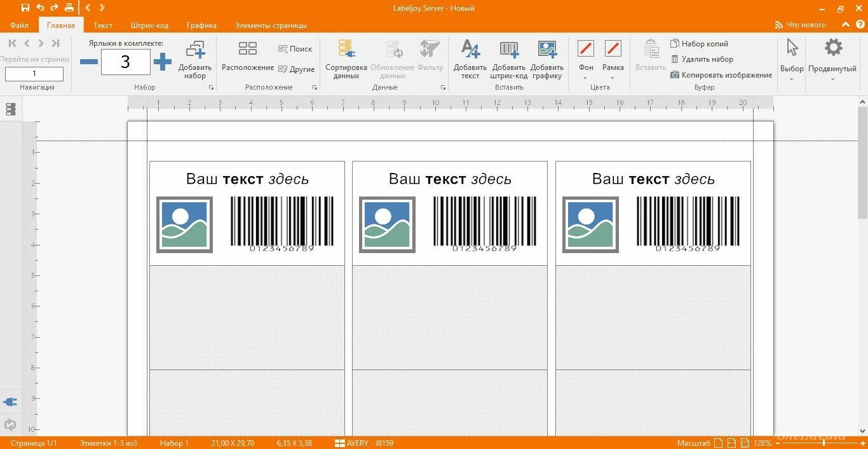The image size is (868, 449).
Task: Click Страница 1/1 in status bar
Action: point(34,443)
